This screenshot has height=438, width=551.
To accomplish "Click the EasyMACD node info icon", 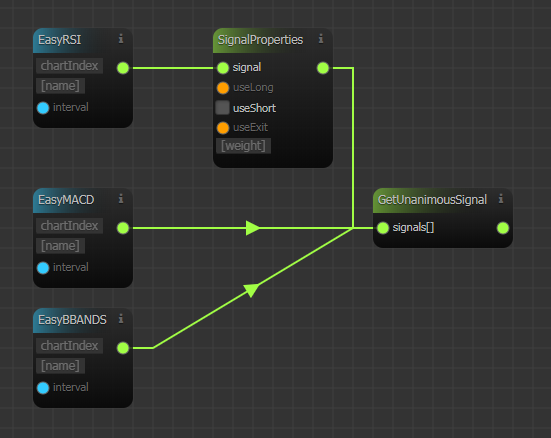I will 121,199.
